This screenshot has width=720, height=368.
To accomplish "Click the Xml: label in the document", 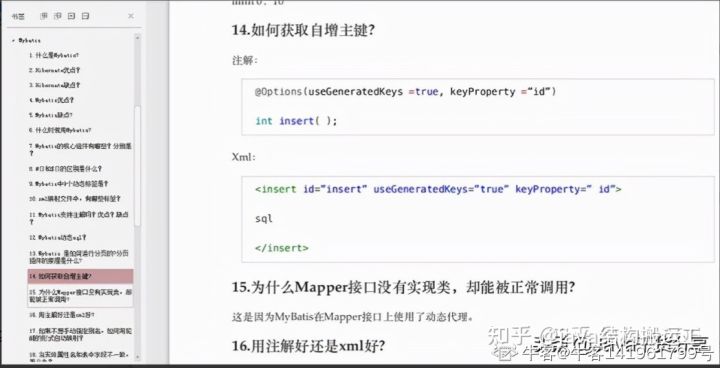I will [x=244, y=157].
